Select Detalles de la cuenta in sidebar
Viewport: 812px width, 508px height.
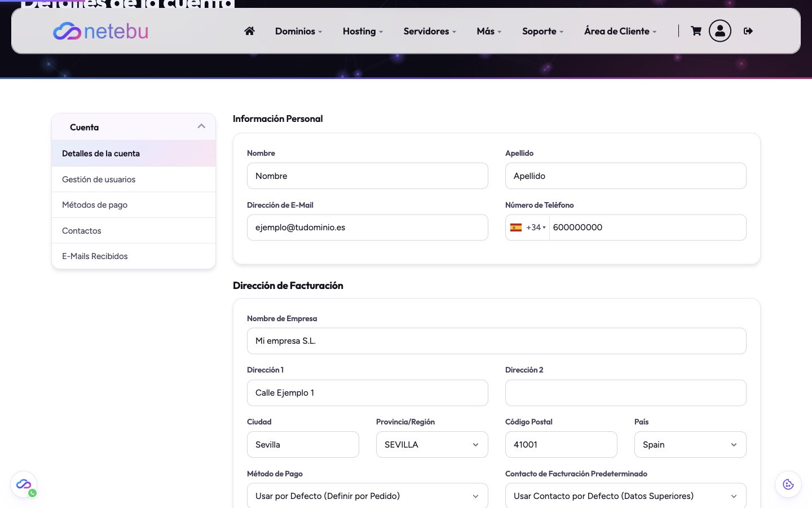pos(134,154)
